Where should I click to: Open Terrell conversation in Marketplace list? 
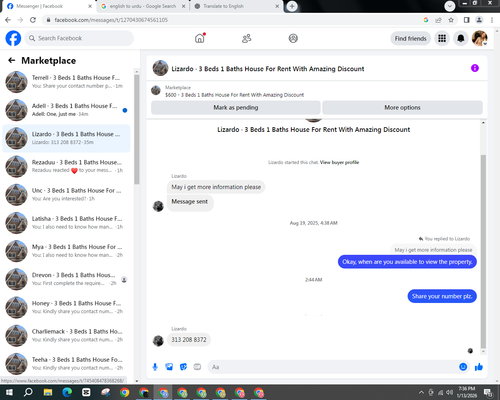click(x=66, y=82)
